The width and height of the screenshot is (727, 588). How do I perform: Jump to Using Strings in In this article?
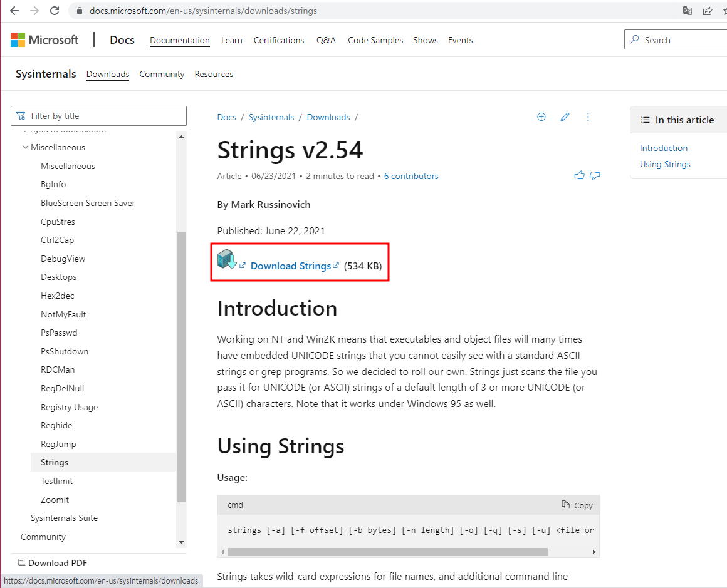click(665, 164)
